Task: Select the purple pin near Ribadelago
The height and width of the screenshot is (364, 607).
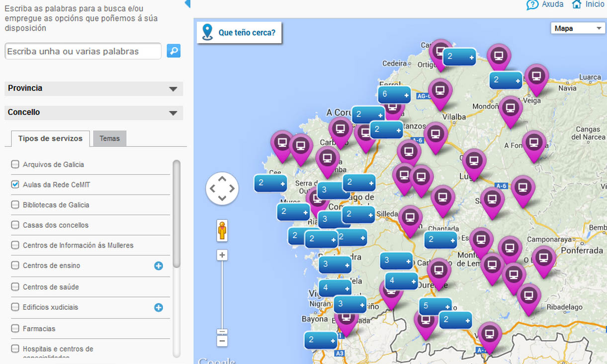Action: (x=529, y=299)
